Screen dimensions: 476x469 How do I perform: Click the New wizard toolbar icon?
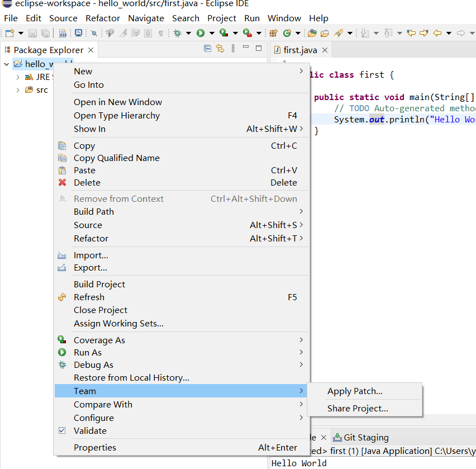click(9, 33)
